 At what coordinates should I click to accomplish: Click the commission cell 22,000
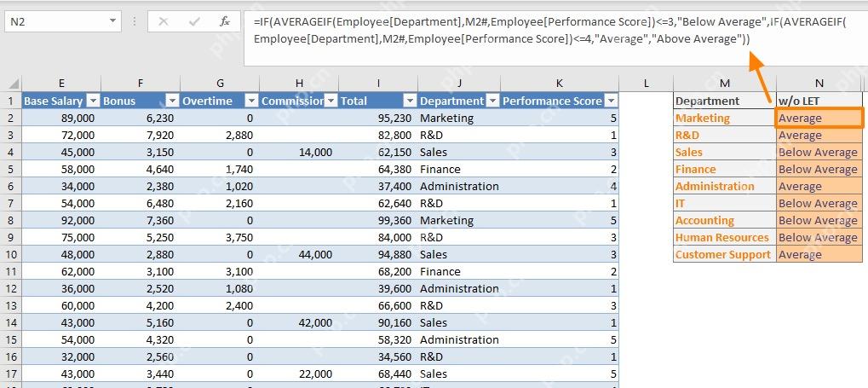[x=299, y=374]
